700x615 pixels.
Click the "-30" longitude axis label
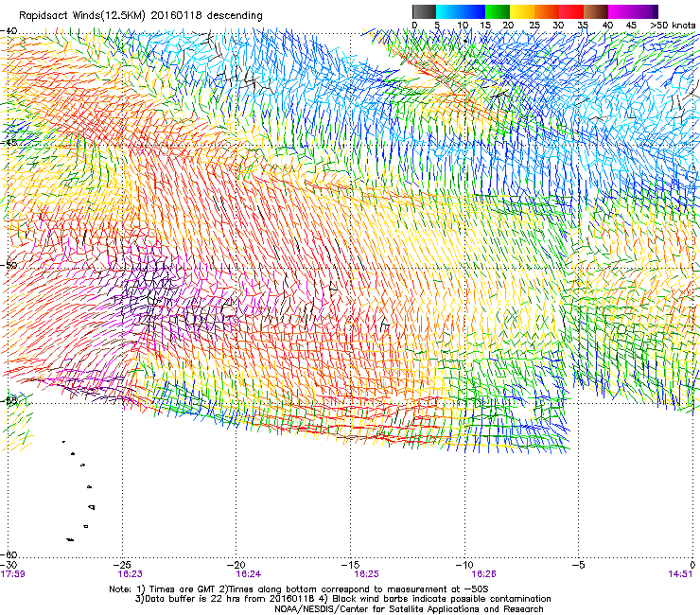(x=9, y=565)
